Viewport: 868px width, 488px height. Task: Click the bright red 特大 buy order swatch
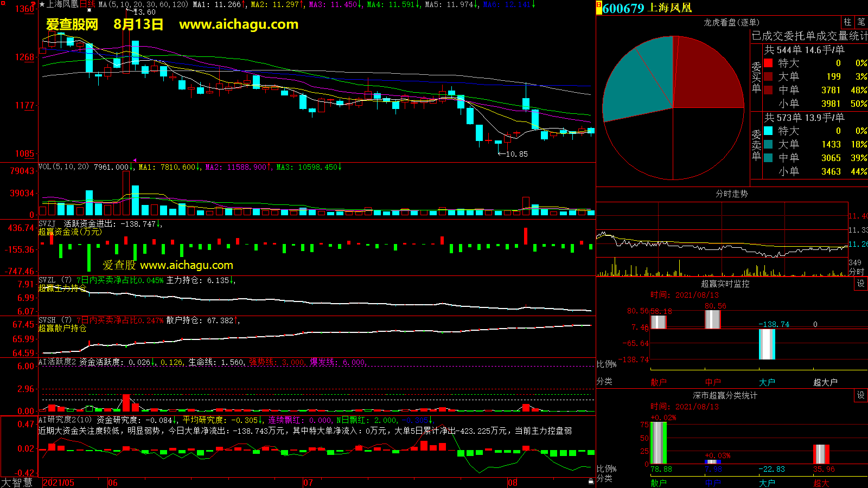pyautogui.click(x=768, y=63)
